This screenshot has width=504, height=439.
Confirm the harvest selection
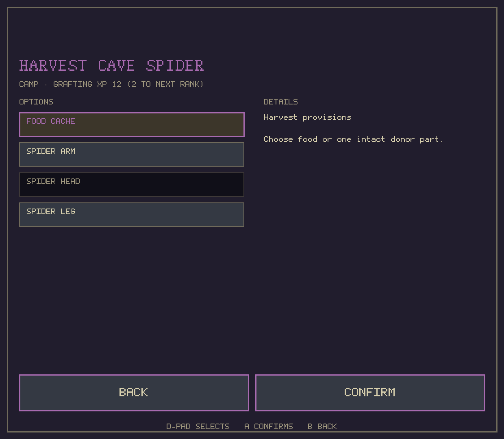point(370,393)
